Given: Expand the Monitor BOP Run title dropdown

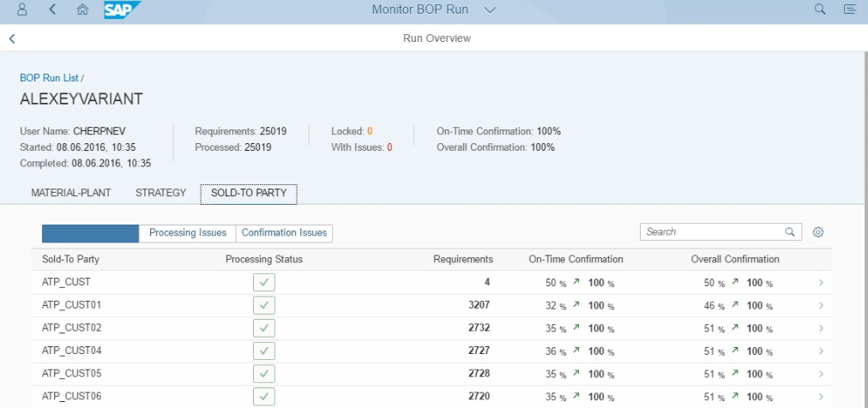Looking at the screenshot, I should pyautogui.click(x=490, y=10).
